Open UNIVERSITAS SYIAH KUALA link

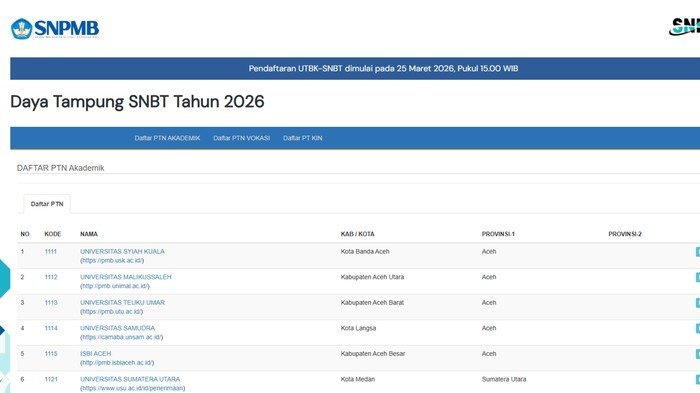[122, 251]
